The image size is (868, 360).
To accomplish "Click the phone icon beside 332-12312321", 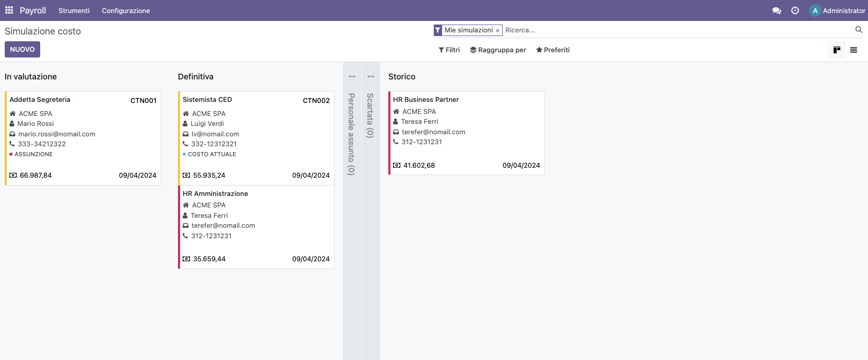I will [185, 144].
